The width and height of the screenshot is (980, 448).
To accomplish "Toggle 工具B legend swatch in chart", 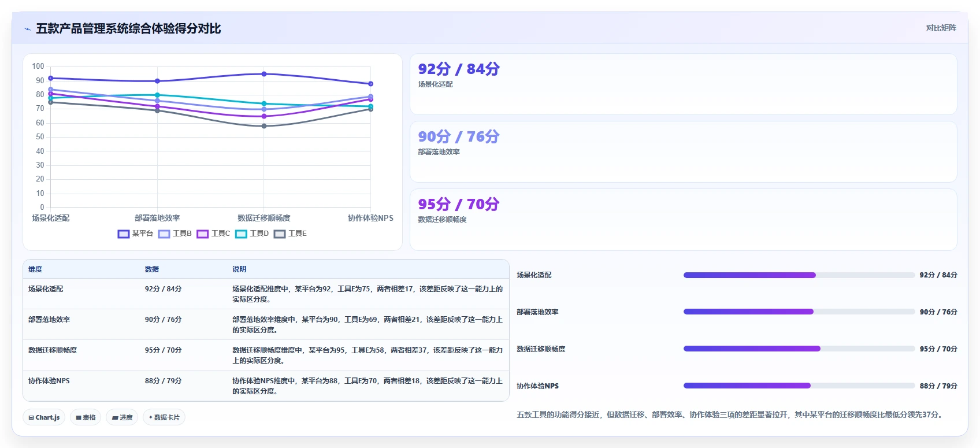I will (164, 234).
